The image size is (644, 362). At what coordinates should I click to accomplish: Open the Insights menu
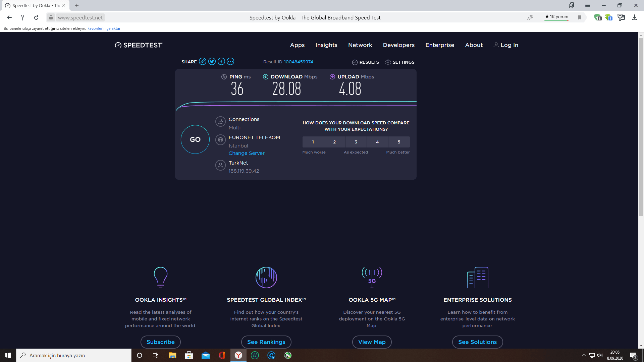(x=326, y=45)
